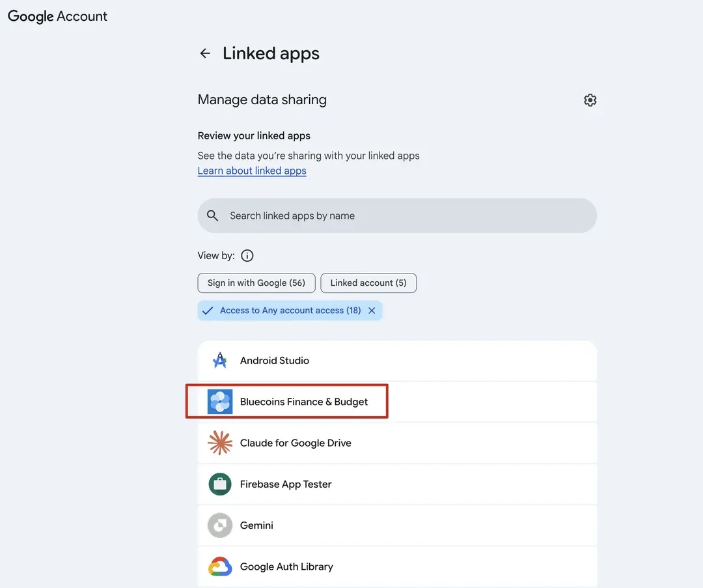Click the Claude starburst icon

click(x=220, y=443)
